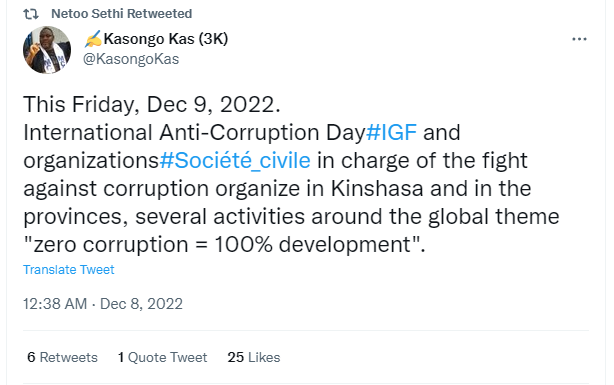Screen dimensions: 614x385
Task: Click the tweet line mentioning Kinshasa
Action: pyautogui.click(x=277, y=189)
